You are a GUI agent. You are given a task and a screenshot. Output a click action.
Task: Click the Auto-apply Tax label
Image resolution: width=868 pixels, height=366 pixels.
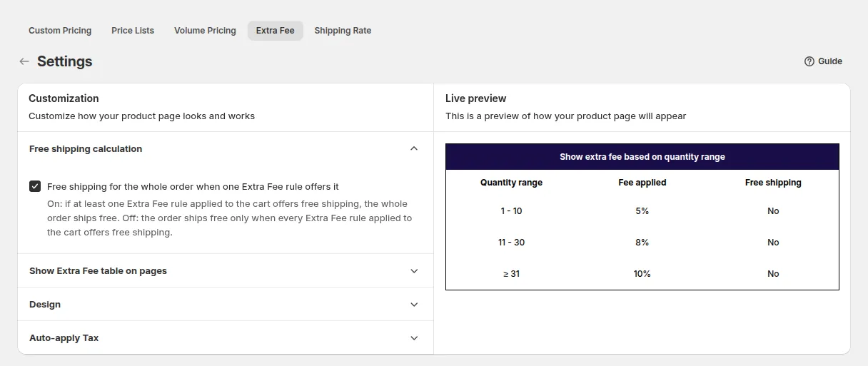point(64,338)
